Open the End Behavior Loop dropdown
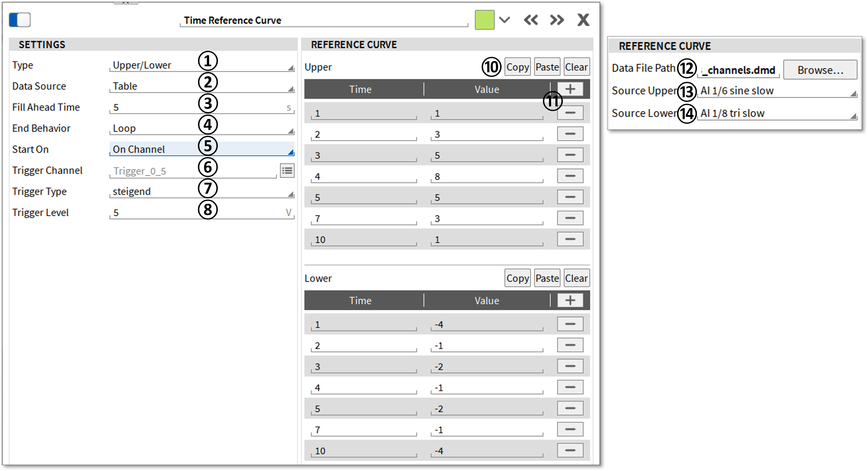The width and height of the screenshot is (868, 471). click(x=202, y=128)
